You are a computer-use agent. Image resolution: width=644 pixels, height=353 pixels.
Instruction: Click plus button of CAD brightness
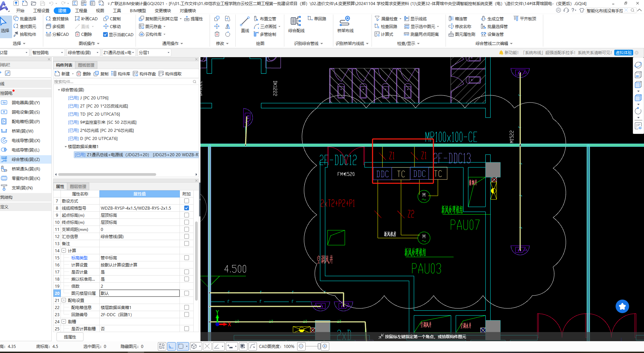tap(325, 346)
